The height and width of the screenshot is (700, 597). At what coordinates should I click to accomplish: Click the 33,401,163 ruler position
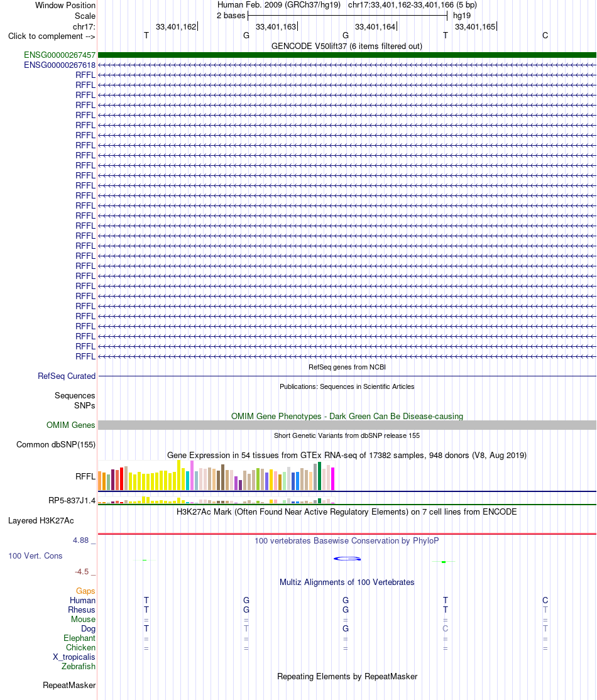coord(276,27)
